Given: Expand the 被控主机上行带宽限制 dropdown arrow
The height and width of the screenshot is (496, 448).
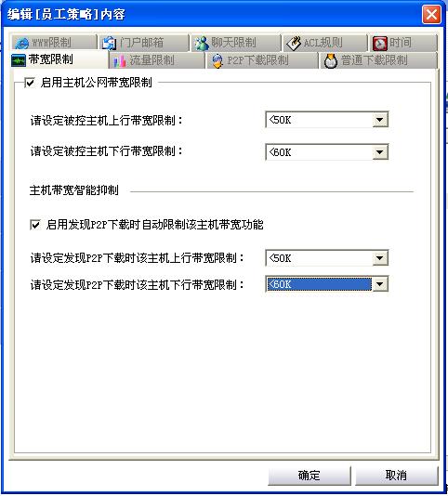Looking at the screenshot, I should (379, 120).
